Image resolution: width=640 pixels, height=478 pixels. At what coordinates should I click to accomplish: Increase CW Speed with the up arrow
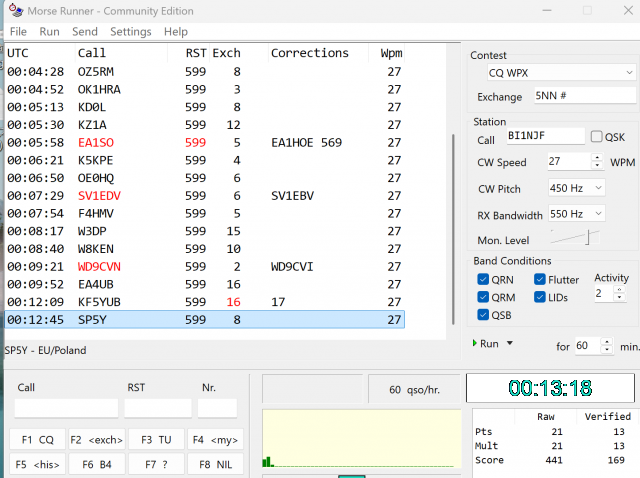[597, 157]
